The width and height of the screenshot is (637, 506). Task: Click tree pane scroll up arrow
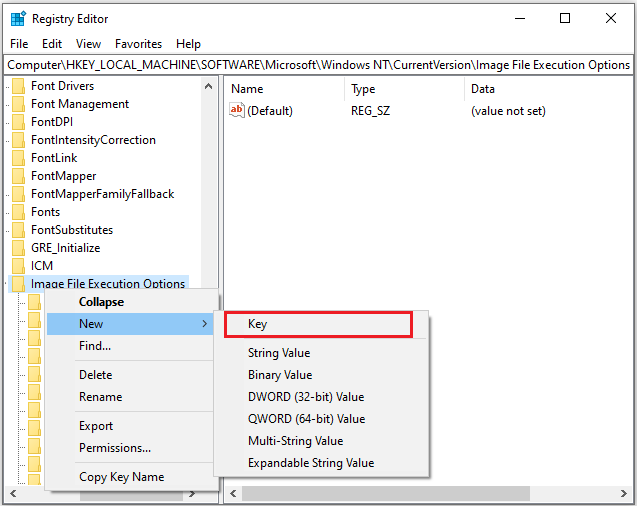208,86
